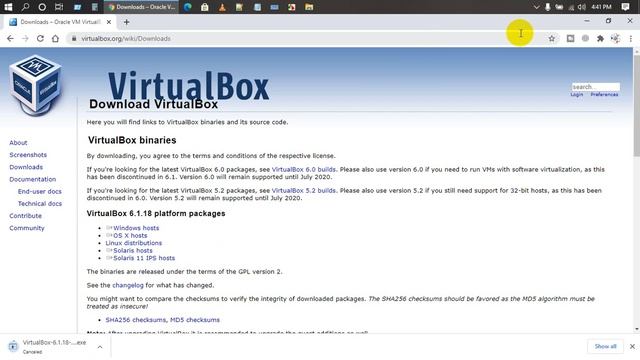Image resolution: width=640 pixels, height=360 pixels.
Task: Open End-user docs in sidebar
Action: [40, 191]
